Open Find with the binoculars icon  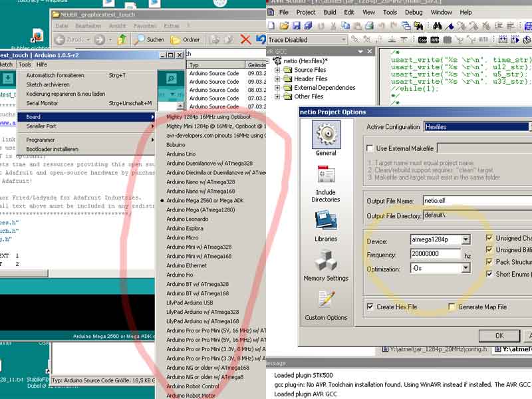pos(438,25)
